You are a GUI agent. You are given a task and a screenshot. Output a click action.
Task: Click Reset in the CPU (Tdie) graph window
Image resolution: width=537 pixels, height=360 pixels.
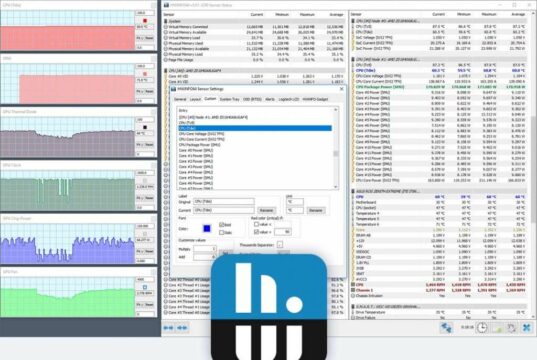click(x=149, y=38)
